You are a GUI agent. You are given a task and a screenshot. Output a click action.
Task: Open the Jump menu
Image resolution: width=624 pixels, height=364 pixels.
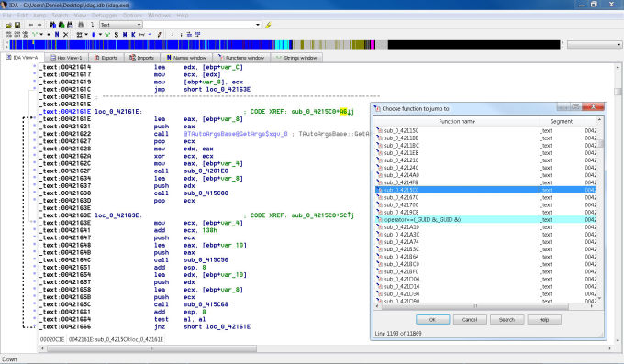point(39,15)
